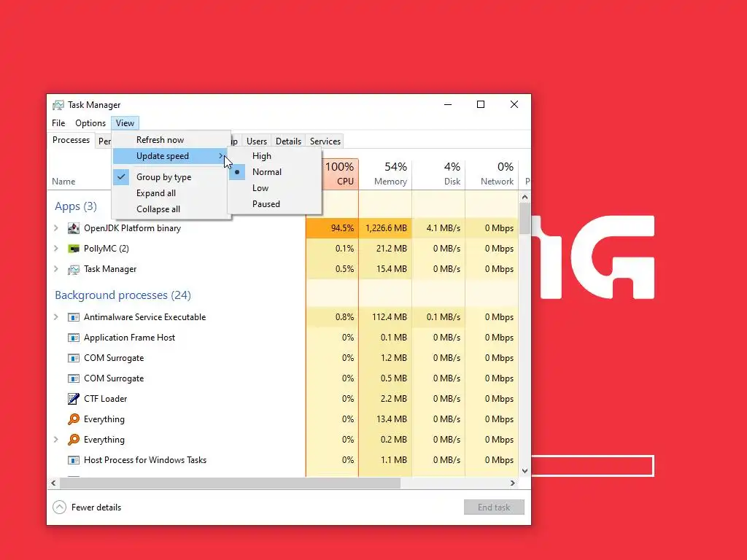
Task: Click the vertical scrollbar down arrow
Action: 525,471
